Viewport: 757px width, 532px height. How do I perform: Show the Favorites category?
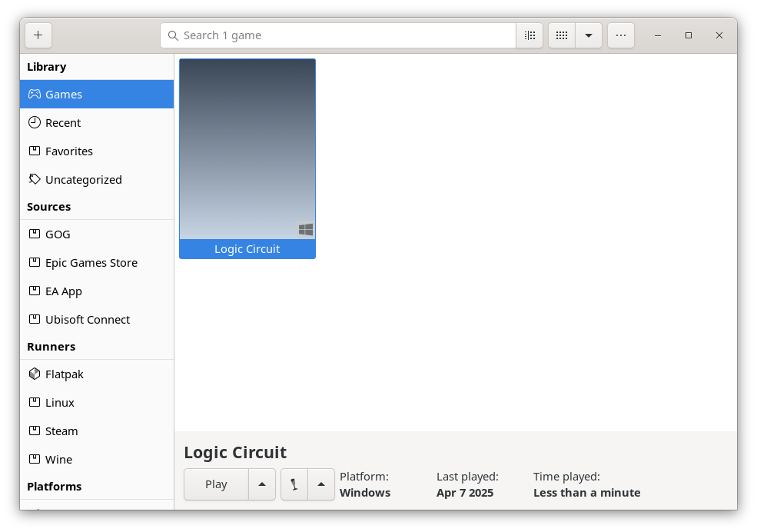[x=97, y=151]
